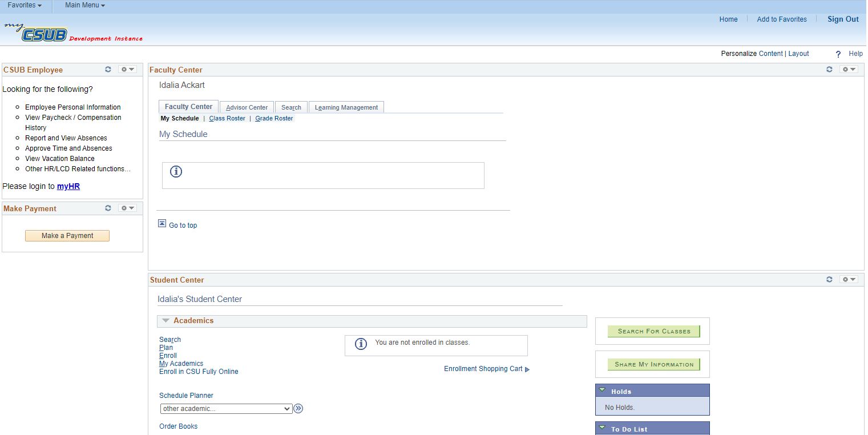Click the Help question mark icon
The width and height of the screenshot is (868, 435).
click(838, 54)
